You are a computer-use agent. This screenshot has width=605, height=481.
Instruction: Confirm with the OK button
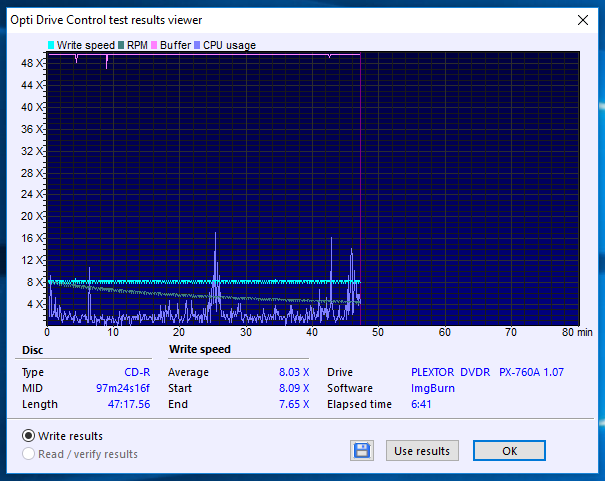click(509, 451)
